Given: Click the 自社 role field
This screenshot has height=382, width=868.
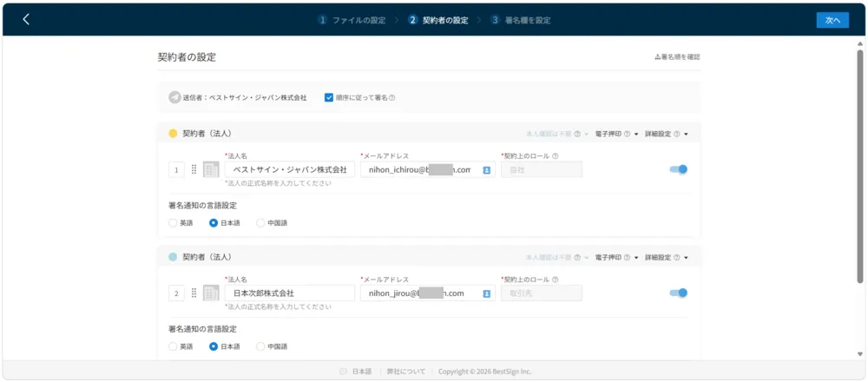Looking at the screenshot, I should click(x=542, y=169).
